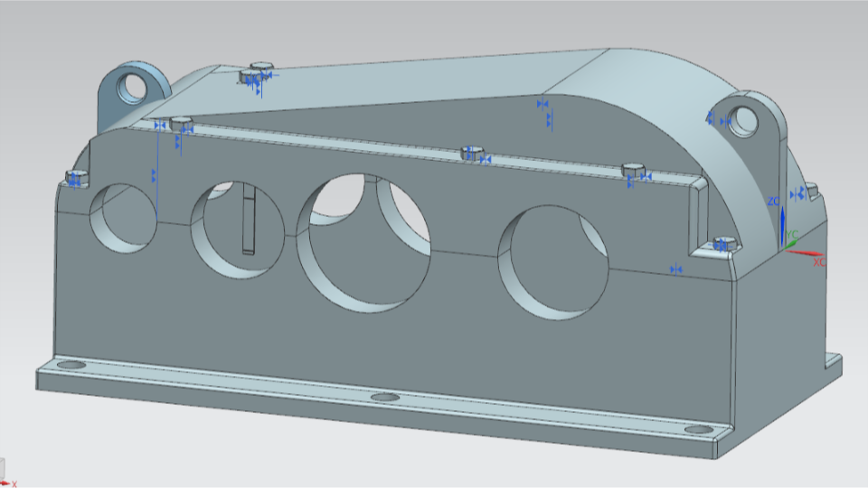Click the blue ZC axis arrow
Image resolution: width=868 pixels, height=488 pixels.
coord(782,226)
